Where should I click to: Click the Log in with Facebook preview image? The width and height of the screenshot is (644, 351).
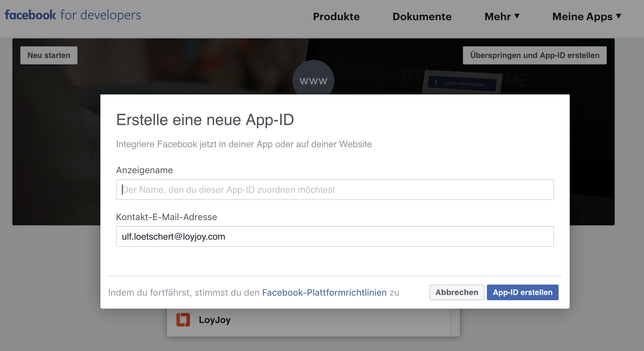[462, 84]
